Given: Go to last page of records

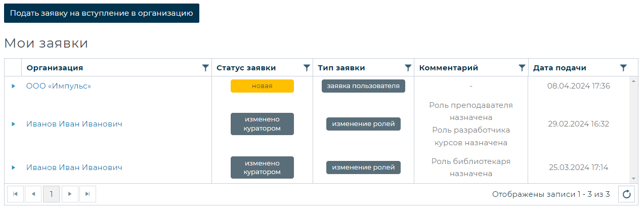Looking at the screenshot, I should coord(88,194).
